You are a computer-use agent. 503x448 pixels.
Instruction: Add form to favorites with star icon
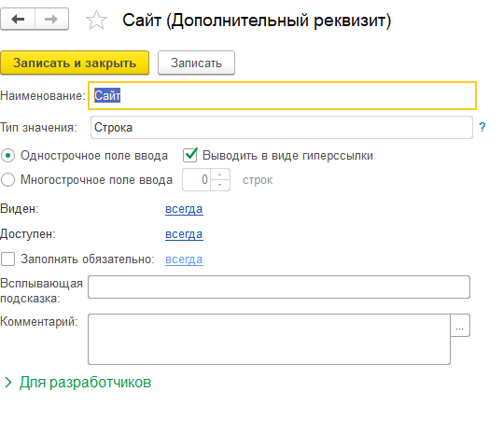pos(96,20)
